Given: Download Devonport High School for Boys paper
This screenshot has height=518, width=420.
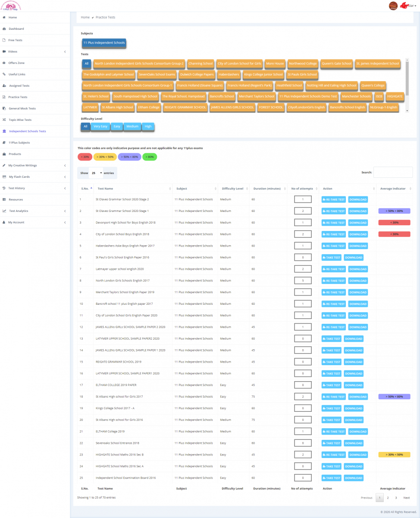Looking at the screenshot, I should tap(358, 223).
